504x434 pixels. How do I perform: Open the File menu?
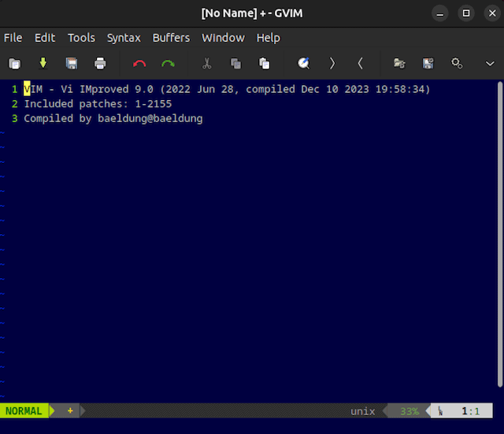pos(13,38)
